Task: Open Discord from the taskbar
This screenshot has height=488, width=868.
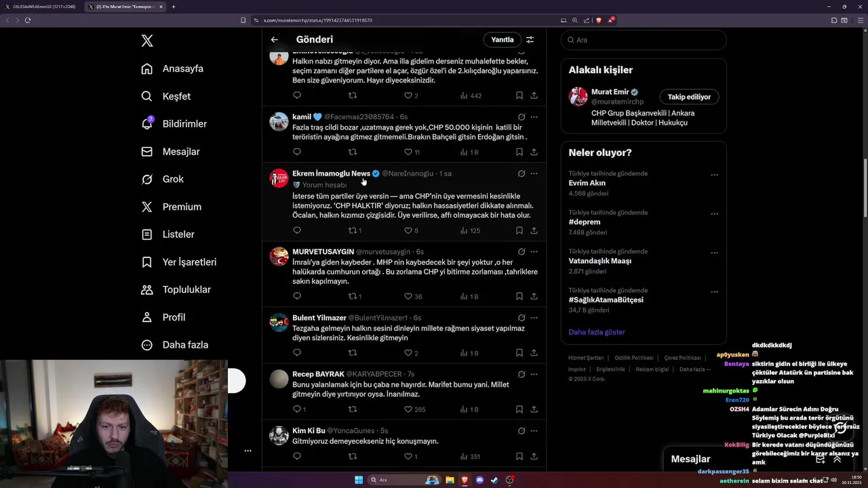Action: (x=480, y=480)
